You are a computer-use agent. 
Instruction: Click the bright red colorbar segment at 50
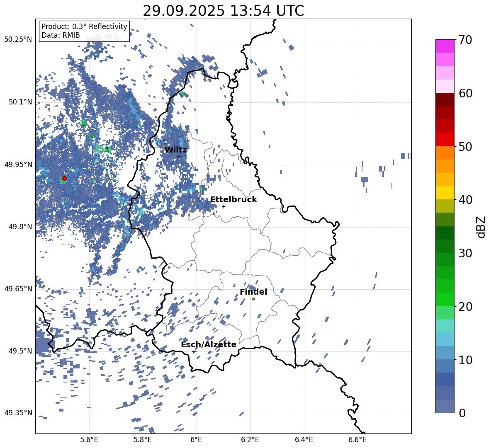point(445,140)
